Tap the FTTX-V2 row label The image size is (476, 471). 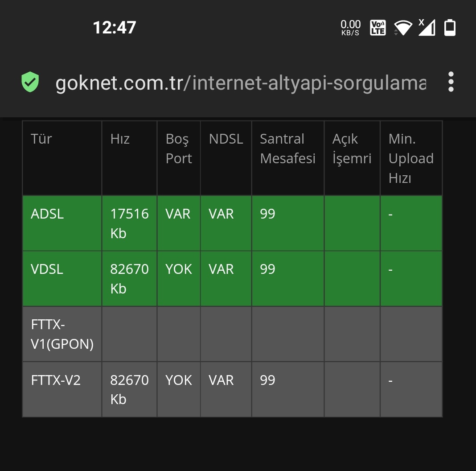(56, 380)
